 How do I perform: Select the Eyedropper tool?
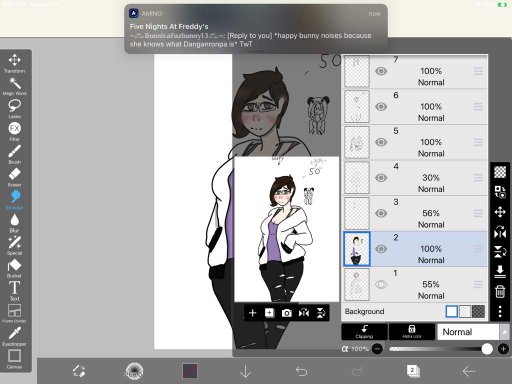pos(14,337)
